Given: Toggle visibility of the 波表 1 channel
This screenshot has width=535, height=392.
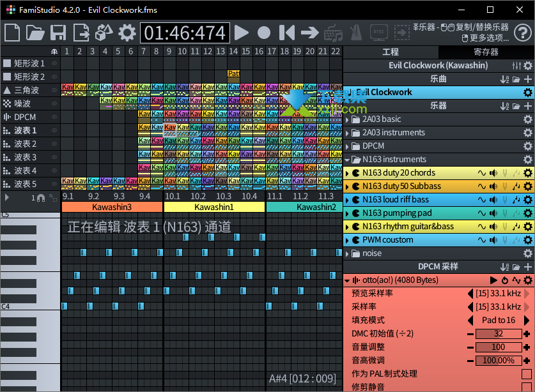Looking at the screenshot, I should point(54,130).
